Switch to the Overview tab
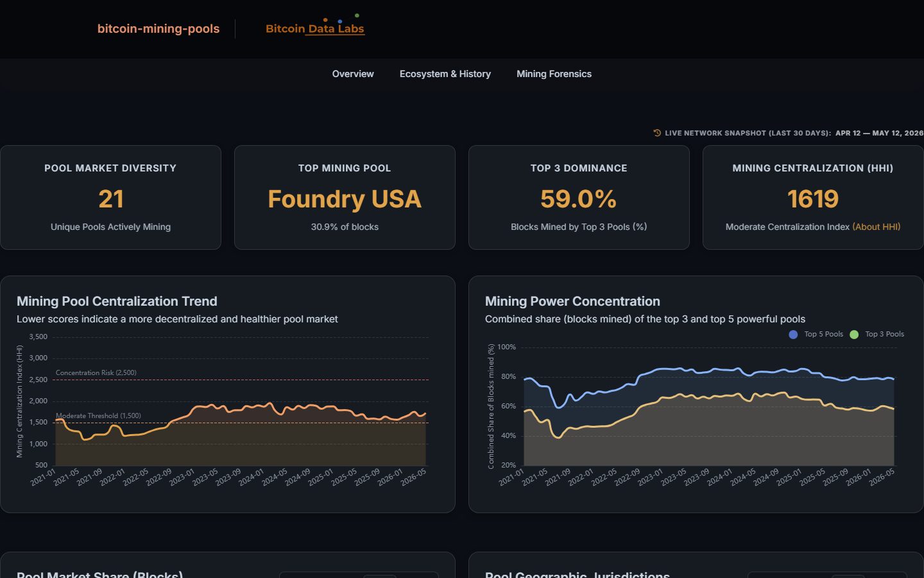924x578 pixels. pos(353,74)
